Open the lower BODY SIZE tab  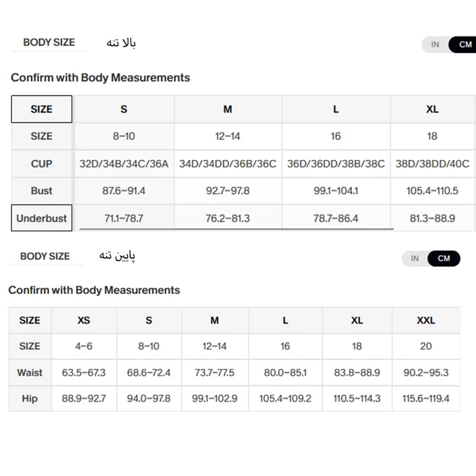[45, 256]
